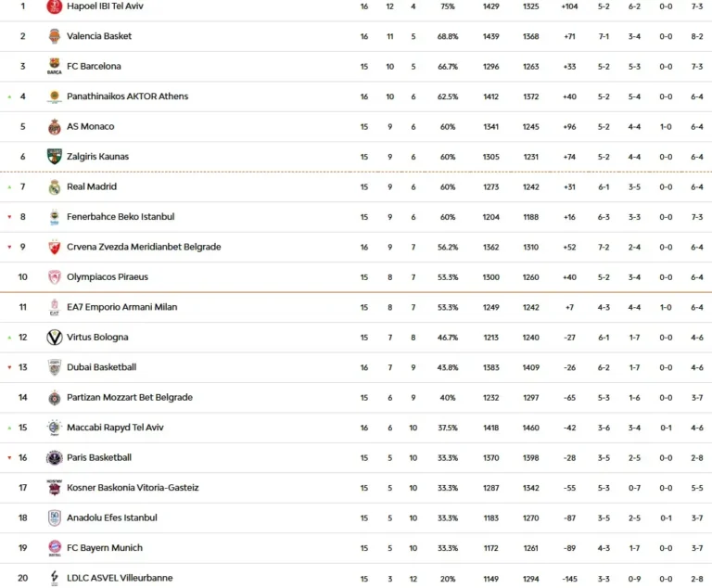
Task: Open Kosner Baskonia Vitoria-Gasteiz page
Action: point(133,488)
